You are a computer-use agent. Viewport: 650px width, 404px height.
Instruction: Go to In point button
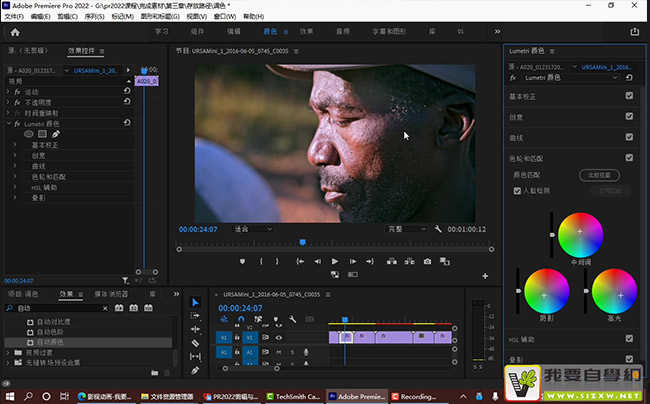(x=300, y=261)
